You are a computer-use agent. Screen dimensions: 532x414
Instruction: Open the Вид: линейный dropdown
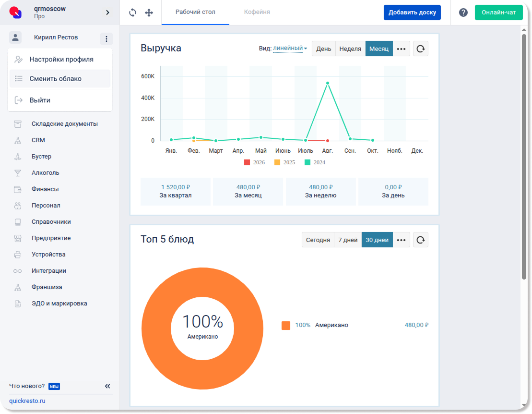coord(290,48)
